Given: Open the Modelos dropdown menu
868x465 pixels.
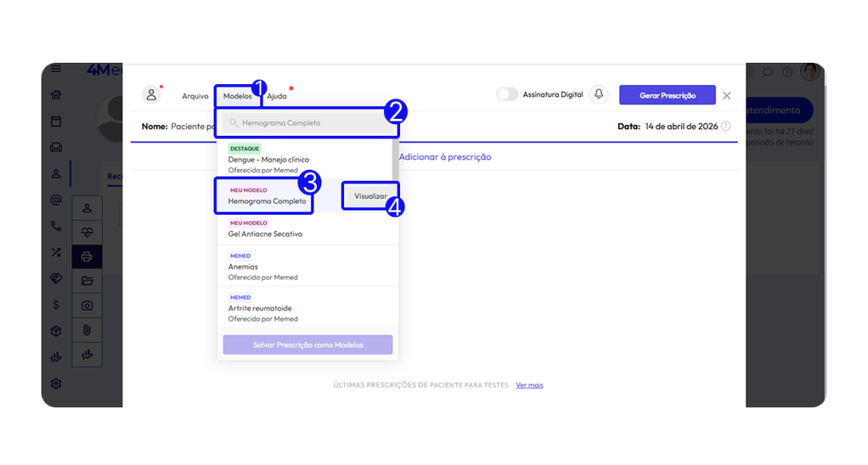Looking at the screenshot, I should [x=237, y=96].
